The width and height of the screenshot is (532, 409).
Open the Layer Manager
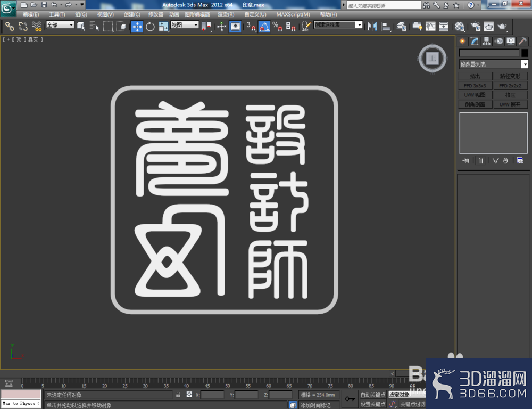pos(402,26)
